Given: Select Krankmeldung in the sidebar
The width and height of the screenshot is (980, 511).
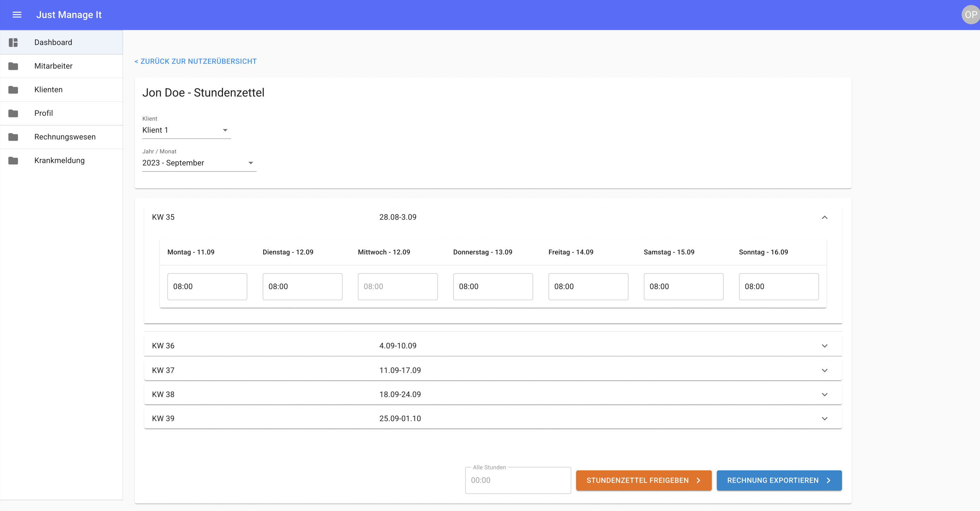Looking at the screenshot, I should (59, 160).
